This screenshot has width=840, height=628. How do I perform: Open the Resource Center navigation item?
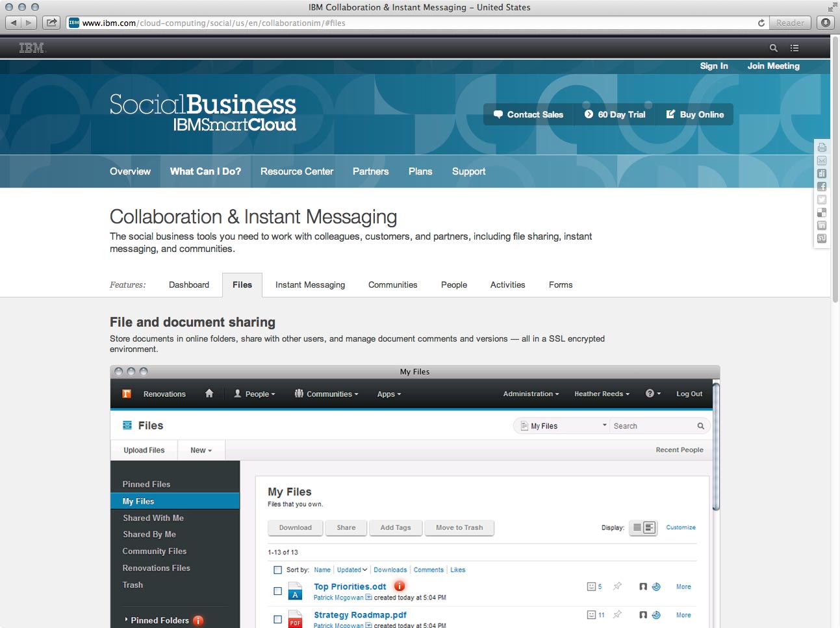pyautogui.click(x=297, y=171)
